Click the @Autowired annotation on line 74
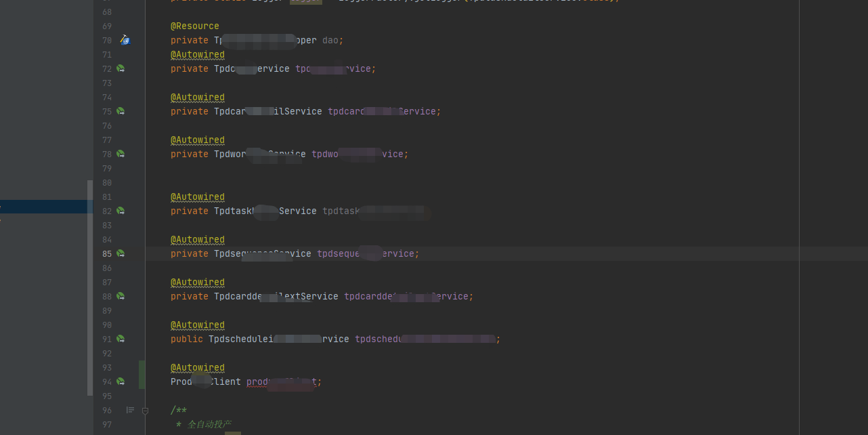The height and width of the screenshot is (435, 868). click(198, 98)
